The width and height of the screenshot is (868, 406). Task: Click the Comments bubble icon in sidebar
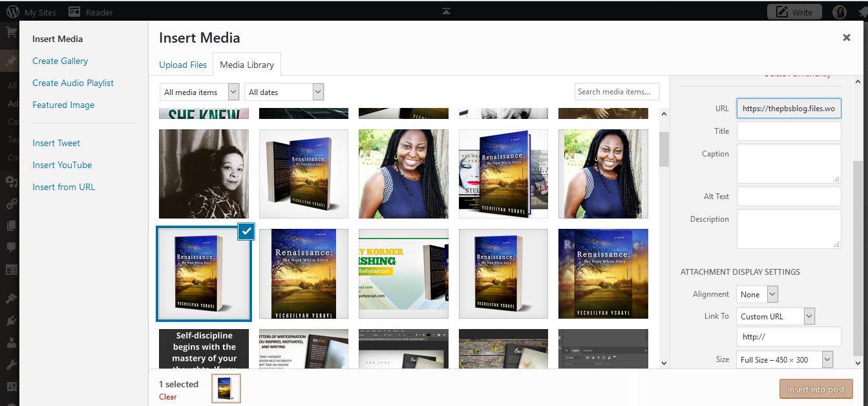point(11,247)
